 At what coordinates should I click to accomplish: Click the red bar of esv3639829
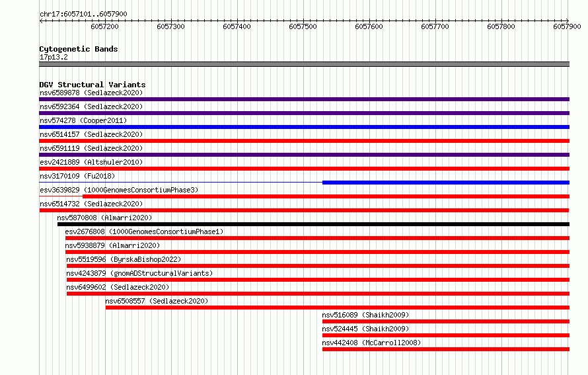326,196
